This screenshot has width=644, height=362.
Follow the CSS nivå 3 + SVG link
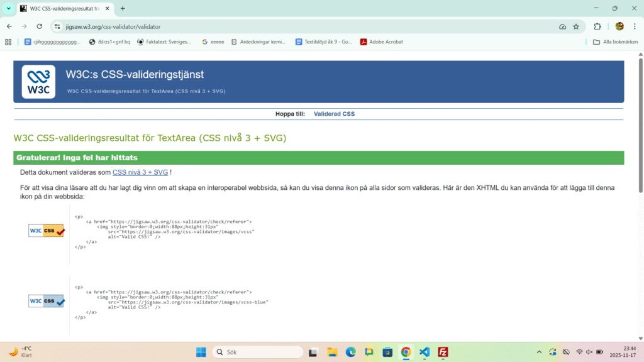coord(140,172)
